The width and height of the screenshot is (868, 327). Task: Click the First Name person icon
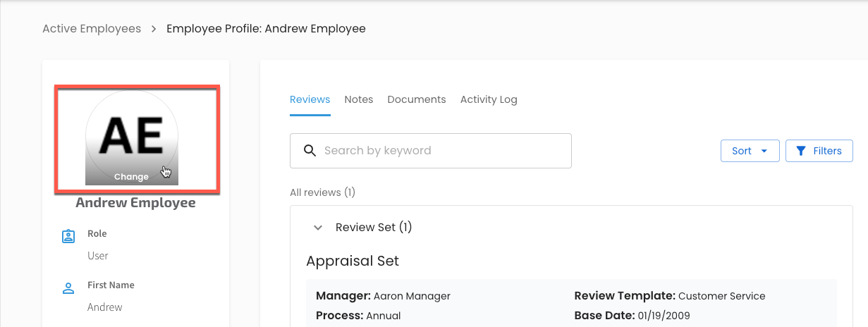tap(68, 288)
